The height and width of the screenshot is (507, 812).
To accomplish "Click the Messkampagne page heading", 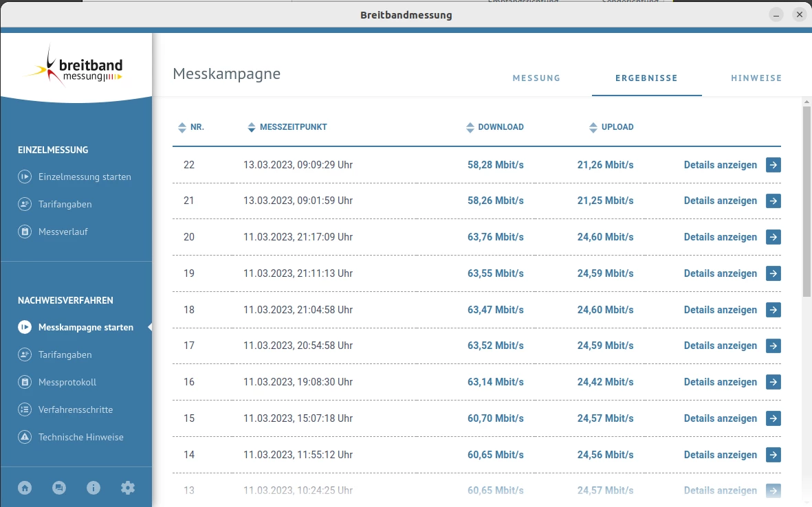I will point(226,74).
